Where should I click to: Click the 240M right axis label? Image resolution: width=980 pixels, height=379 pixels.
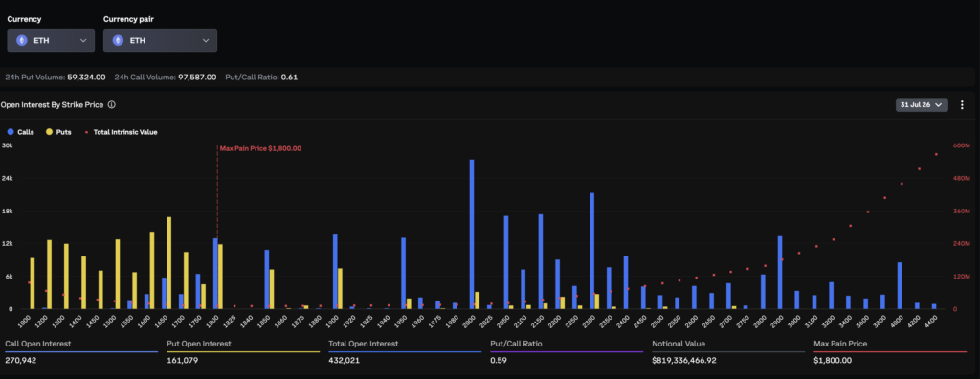(x=961, y=243)
